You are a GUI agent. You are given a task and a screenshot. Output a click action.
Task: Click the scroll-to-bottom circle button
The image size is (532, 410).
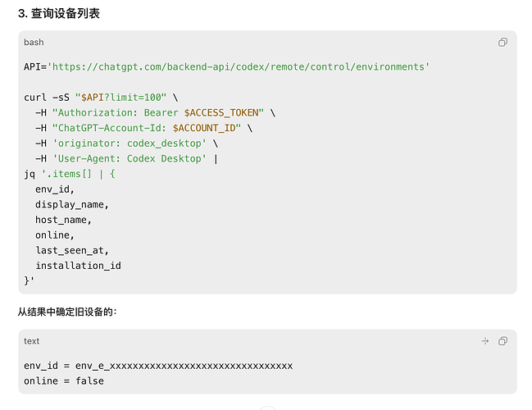click(x=268, y=408)
